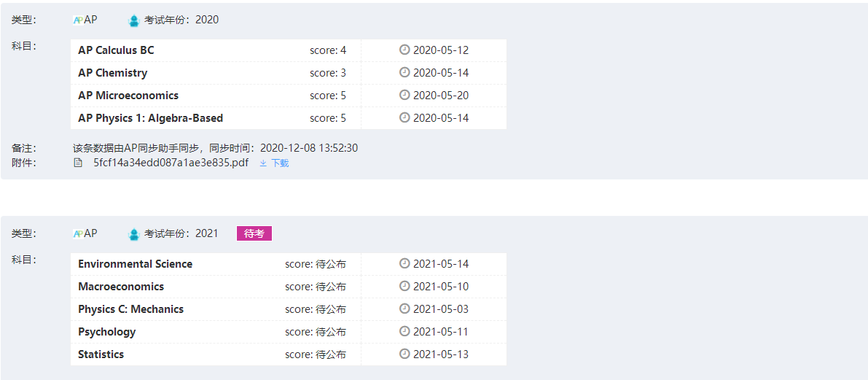Select AP Microeconomics subject entry

pos(289,96)
